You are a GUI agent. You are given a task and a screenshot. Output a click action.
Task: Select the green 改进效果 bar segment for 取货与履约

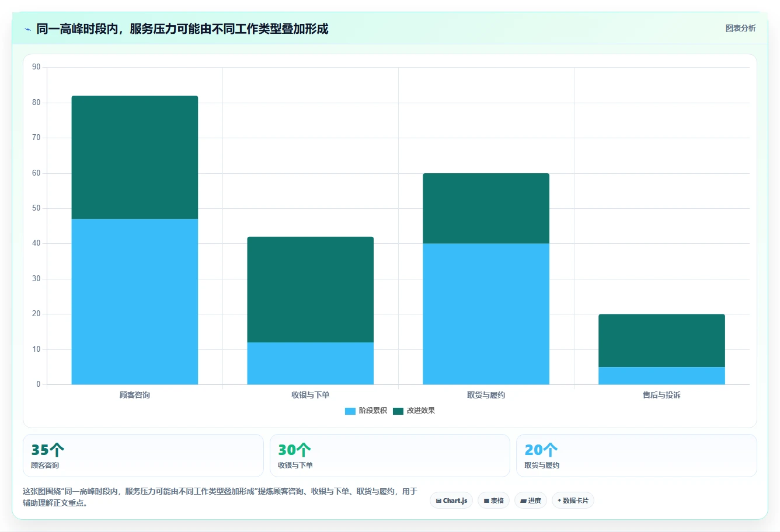coord(486,208)
